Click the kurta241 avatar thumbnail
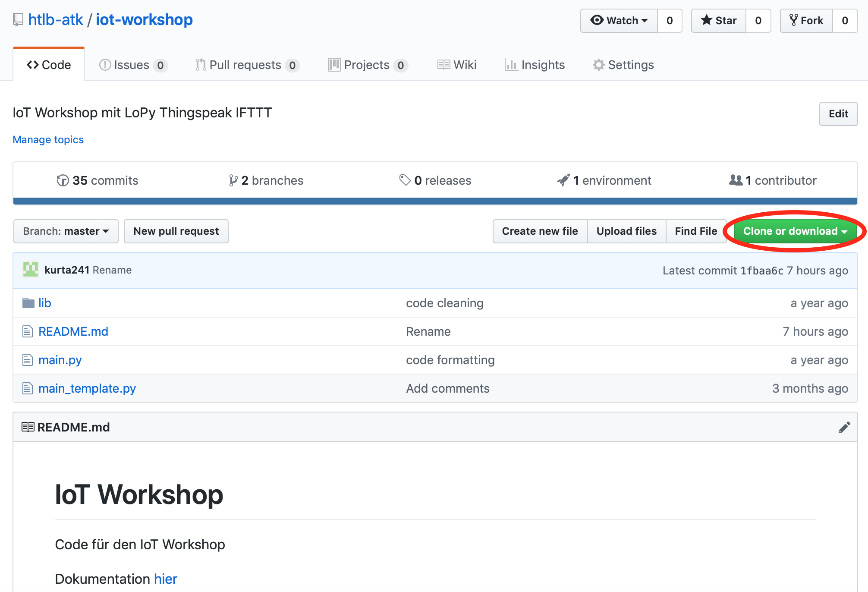The image size is (868, 592). (31, 270)
